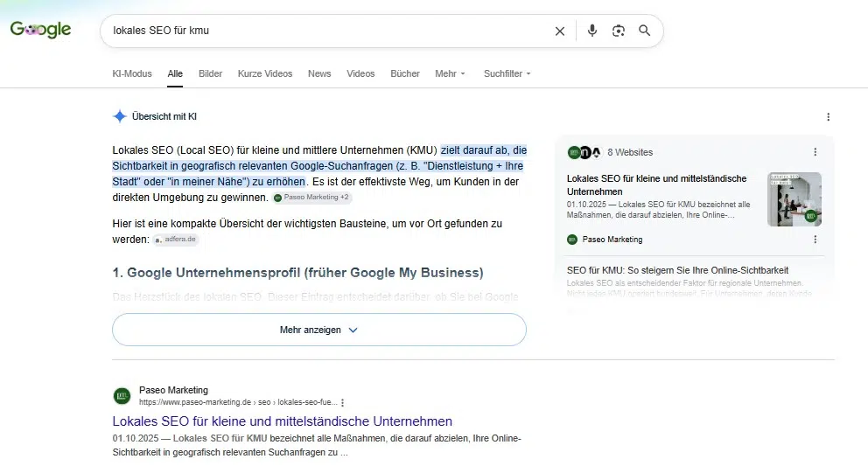Image resolution: width=868 pixels, height=473 pixels.
Task: Click the Paseo Marketing result site name
Action: click(173, 390)
